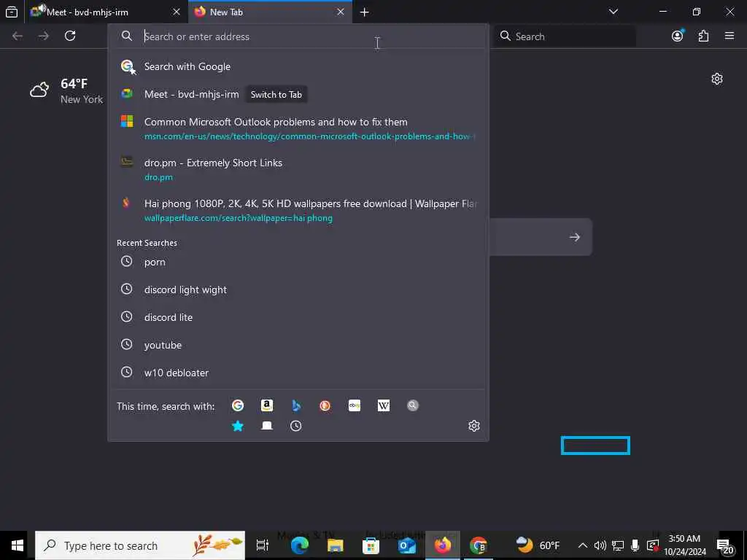Open the 64°F New York weather widget

(66, 90)
